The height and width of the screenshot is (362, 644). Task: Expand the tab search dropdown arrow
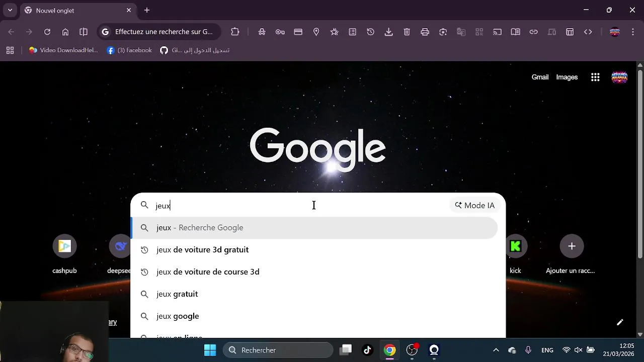coord(10,10)
